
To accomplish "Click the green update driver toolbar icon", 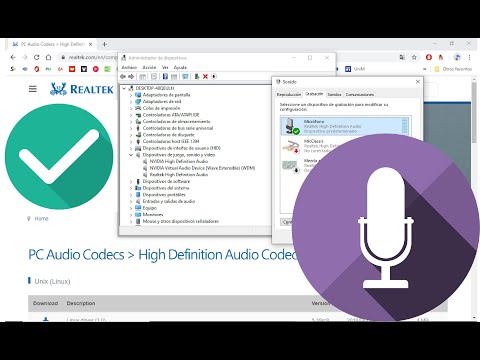I will 197,76.
